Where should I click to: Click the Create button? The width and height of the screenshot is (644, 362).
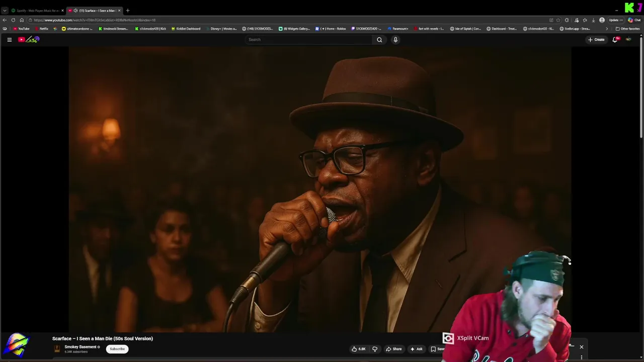point(596,40)
